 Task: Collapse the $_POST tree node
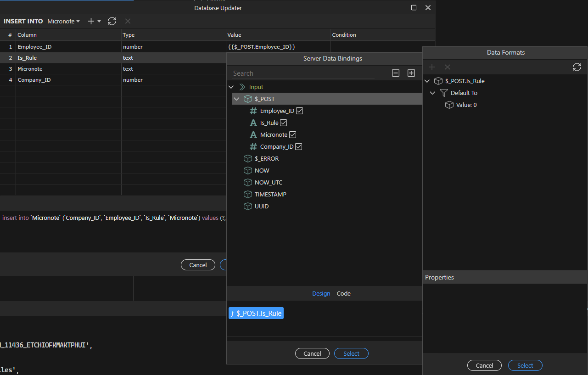236,99
